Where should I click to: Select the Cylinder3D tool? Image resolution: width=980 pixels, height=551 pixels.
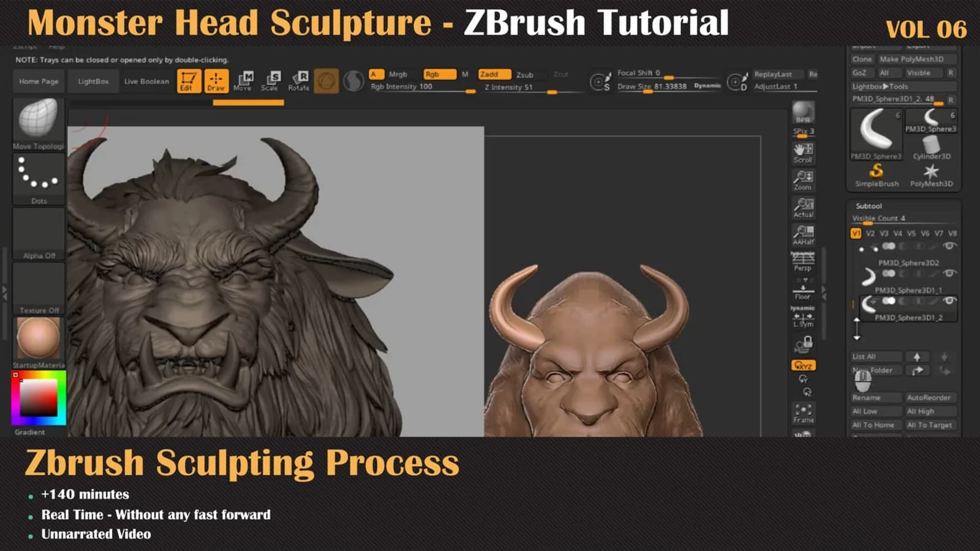tap(931, 148)
